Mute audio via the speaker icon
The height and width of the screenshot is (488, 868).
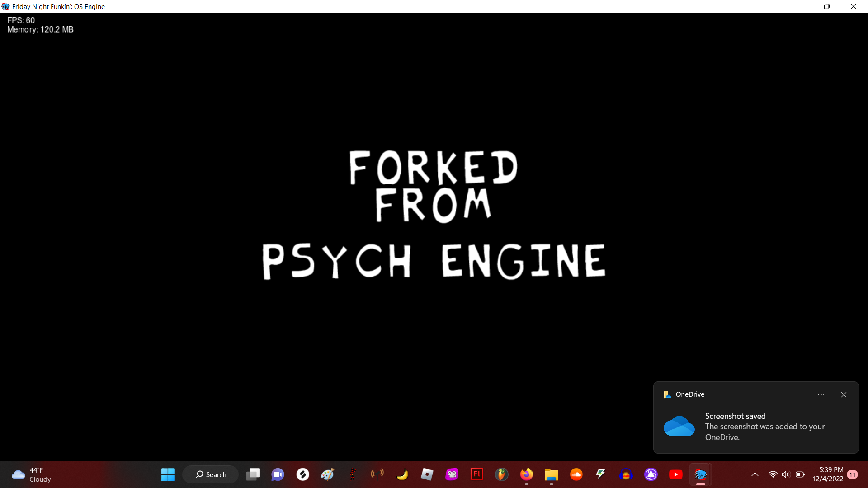(786, 474)
